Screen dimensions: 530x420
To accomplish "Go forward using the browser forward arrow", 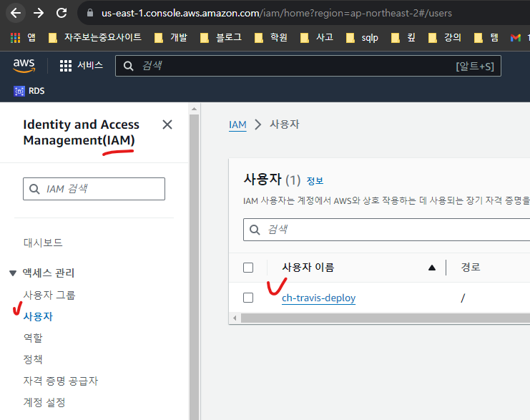I will [39, 13].
